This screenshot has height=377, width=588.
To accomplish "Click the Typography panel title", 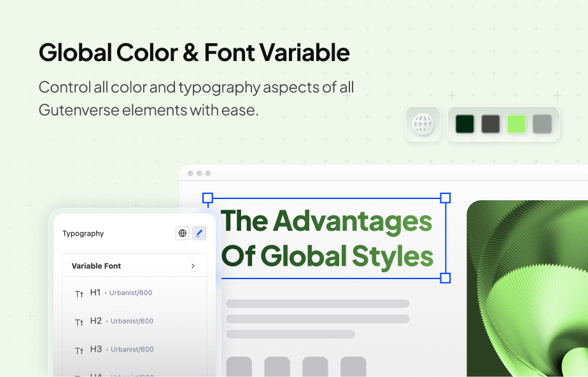I will 83,233.
